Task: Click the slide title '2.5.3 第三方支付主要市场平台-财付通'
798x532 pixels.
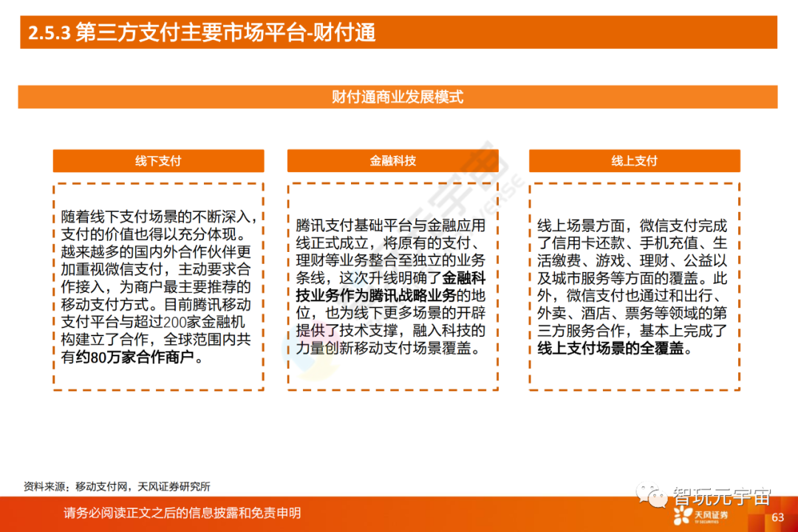Action: tap(202, 33)
